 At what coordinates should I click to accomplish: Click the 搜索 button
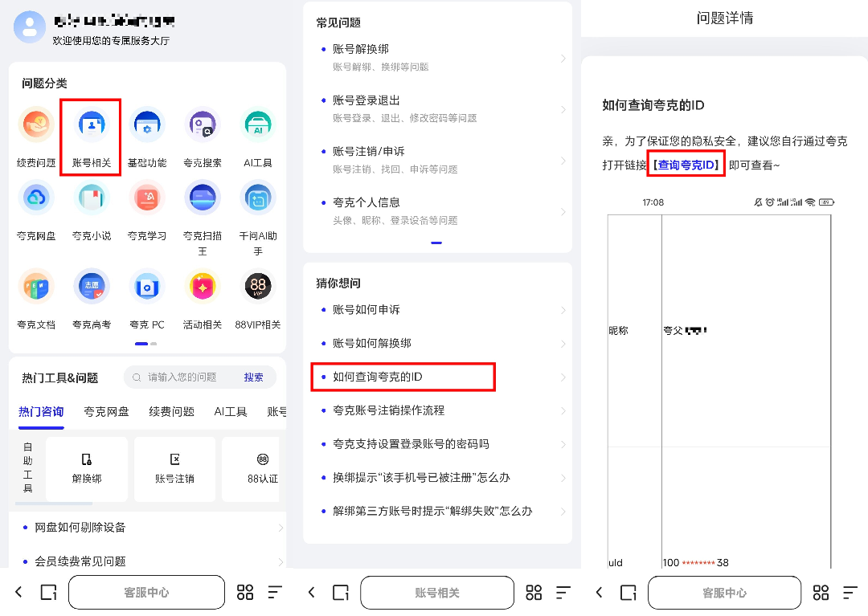(253, 377)
